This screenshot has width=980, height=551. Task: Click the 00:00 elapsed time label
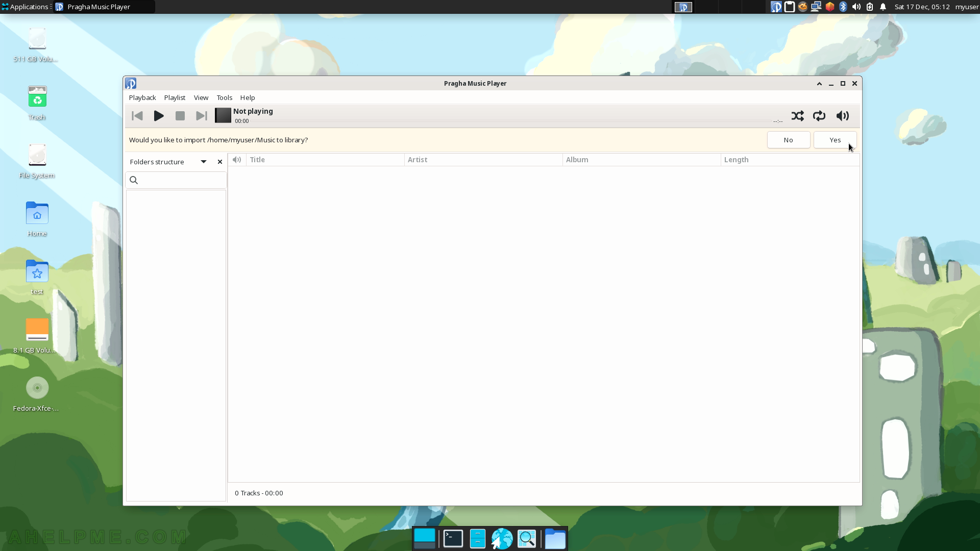[x=241, y=121]
